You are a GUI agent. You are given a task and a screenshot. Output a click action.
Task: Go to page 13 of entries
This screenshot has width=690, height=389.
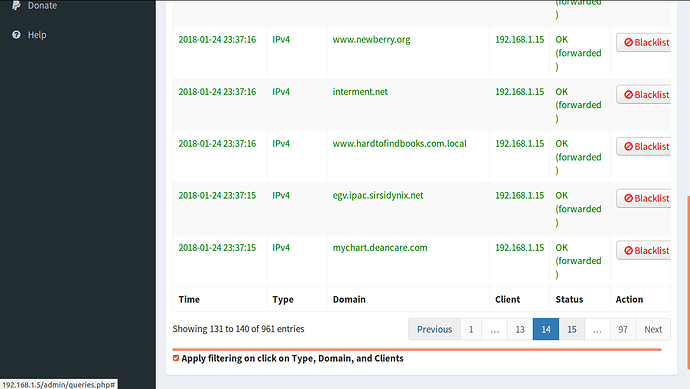tap(520, 329)
